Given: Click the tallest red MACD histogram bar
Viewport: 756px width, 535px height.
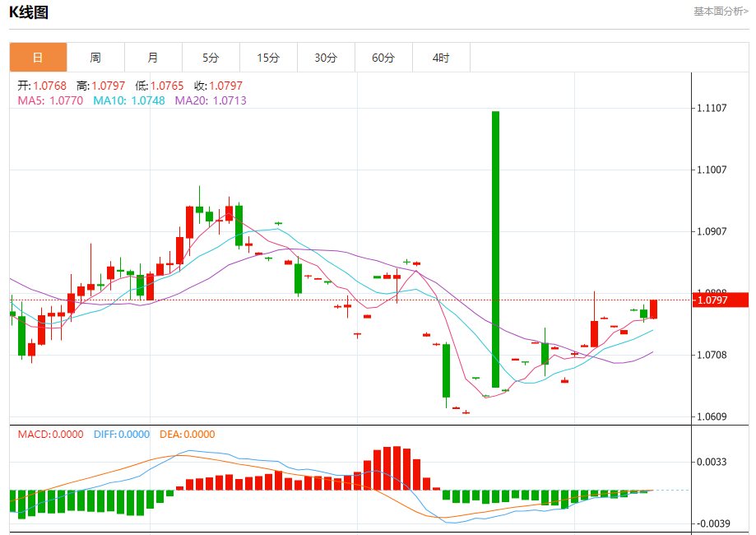Looking at the screenshot, I should tap(397, 468).
